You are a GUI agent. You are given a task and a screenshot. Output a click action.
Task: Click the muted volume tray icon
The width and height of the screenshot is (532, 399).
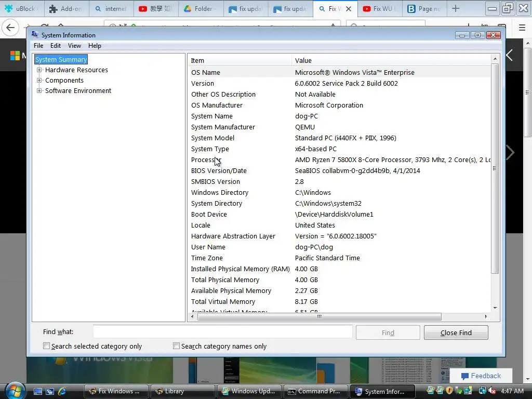pyautogui.click(x=492, y=391)
